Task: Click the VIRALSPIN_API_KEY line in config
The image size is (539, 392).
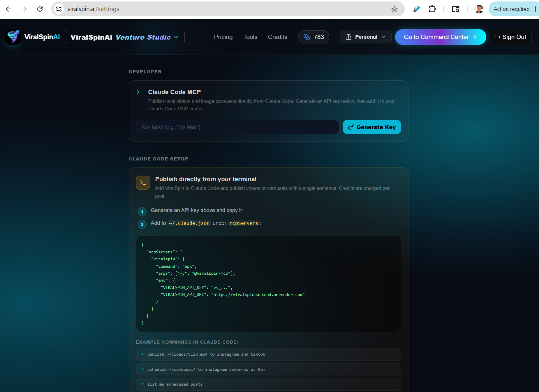Action: click(197, 287)
